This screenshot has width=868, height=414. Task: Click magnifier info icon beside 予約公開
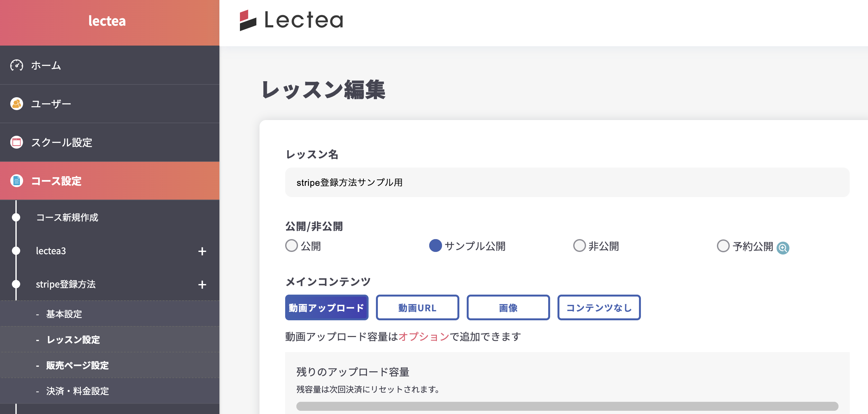[x=782, y=248]
